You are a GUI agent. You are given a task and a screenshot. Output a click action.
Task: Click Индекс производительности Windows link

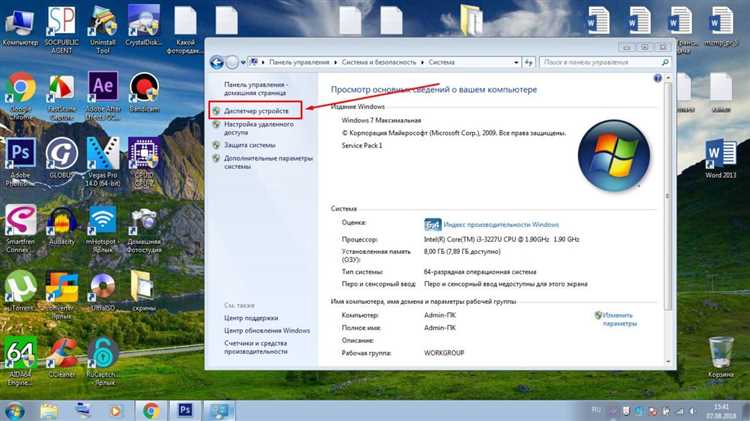(500, 224)
